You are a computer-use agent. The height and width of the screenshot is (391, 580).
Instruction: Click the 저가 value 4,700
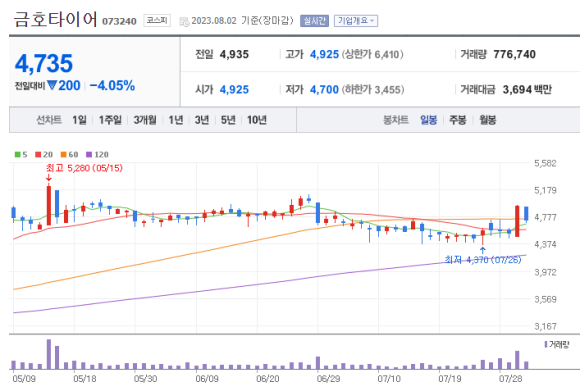pyautogui.click(x=324, y=90)
